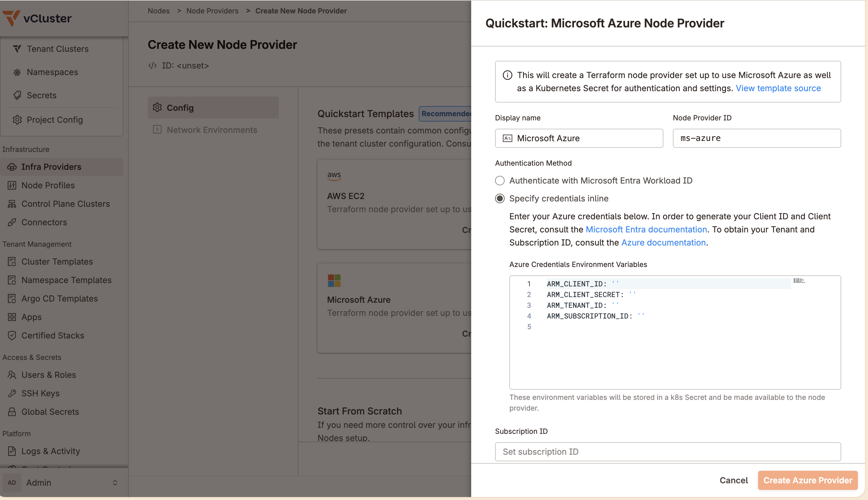This screenshot has height=500, width=868.
Task: Open Namespace Templates in sidebar
Action: click(x=66, y=280)
